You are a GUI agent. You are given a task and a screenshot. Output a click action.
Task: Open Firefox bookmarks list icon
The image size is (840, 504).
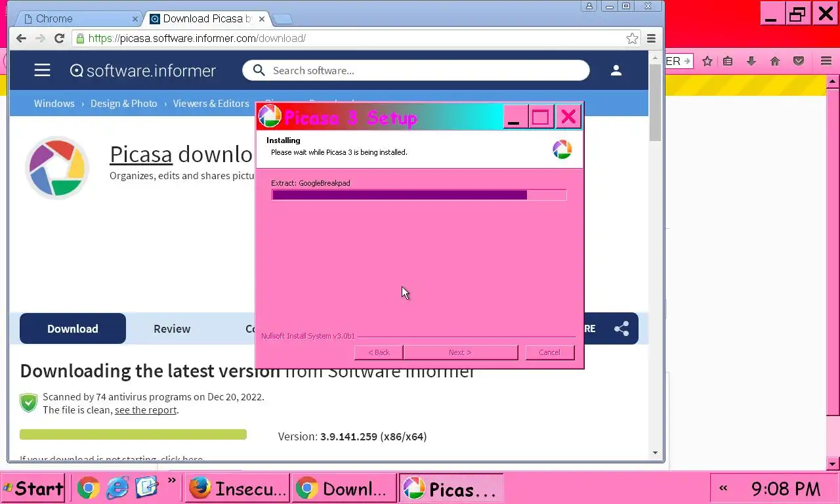point(728,61)
